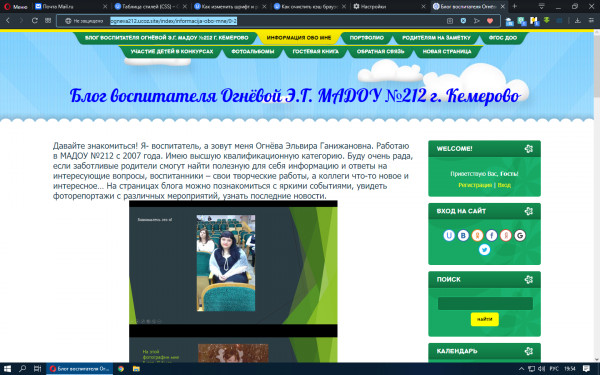Click the 'Не защищено' site security globe

coord(68,21)
